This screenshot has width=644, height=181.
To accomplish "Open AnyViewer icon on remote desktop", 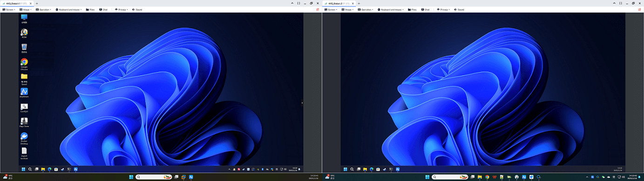I will [x=24, y=93].
